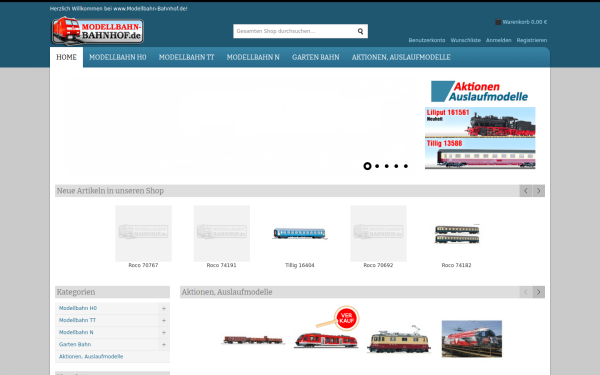Open the Liliput 161561 steam locomotive banner

[480, 122]
